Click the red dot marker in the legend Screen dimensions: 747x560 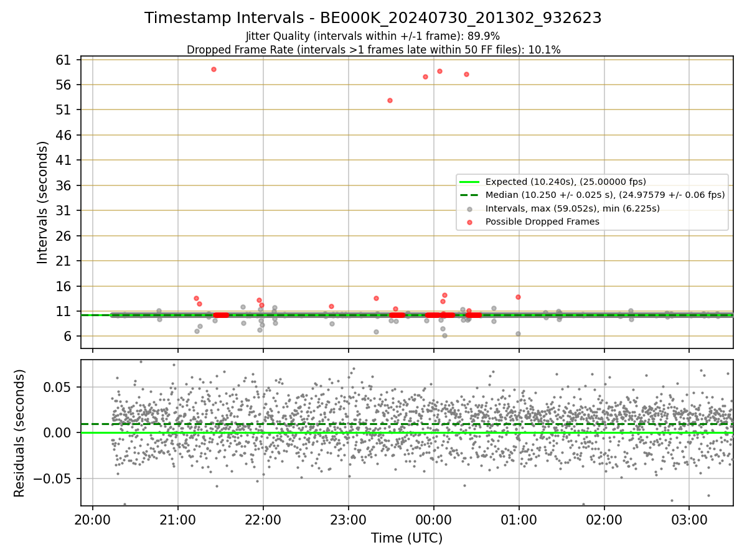(x=469, y=222)
